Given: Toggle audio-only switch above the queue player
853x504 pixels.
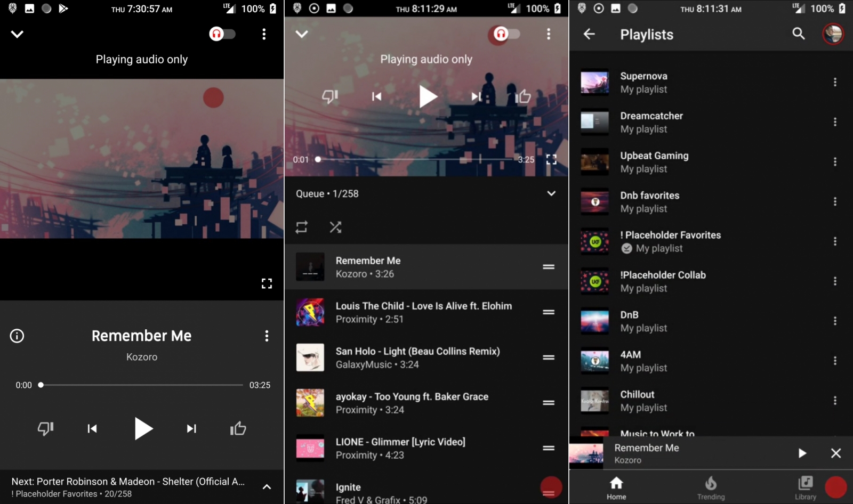Looking at the screenshot, I should click(x=506, y=34).
